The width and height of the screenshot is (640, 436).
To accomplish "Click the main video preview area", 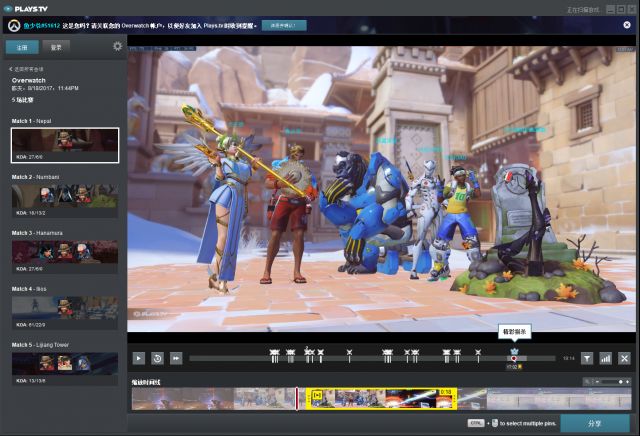I will (x=381, y=189).
